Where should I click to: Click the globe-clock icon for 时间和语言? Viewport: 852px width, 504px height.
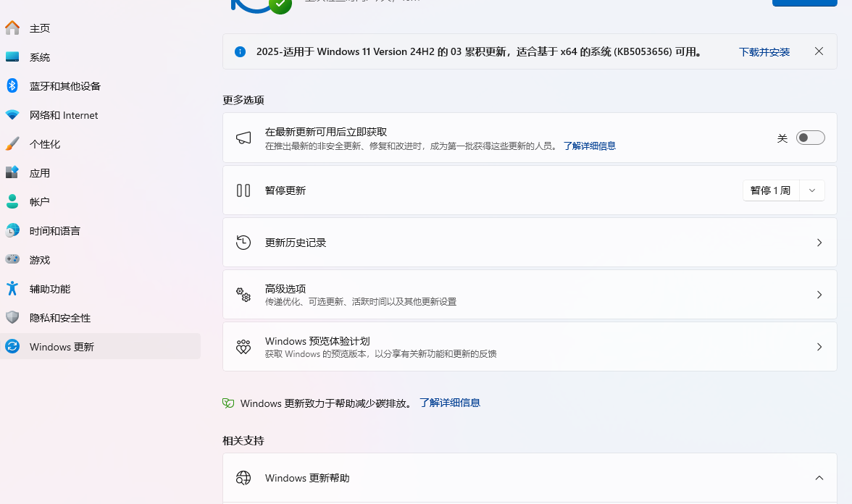pyautogui.click(x=12, y=230)
